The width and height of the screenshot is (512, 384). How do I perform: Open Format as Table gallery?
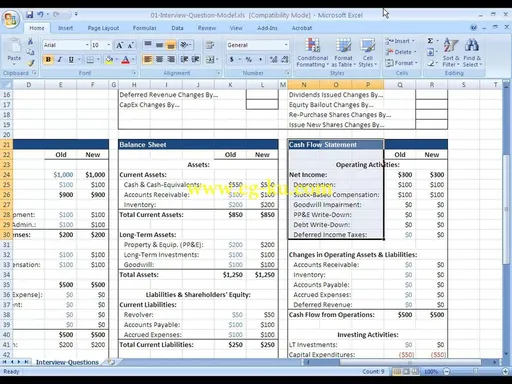coord(343,53)
